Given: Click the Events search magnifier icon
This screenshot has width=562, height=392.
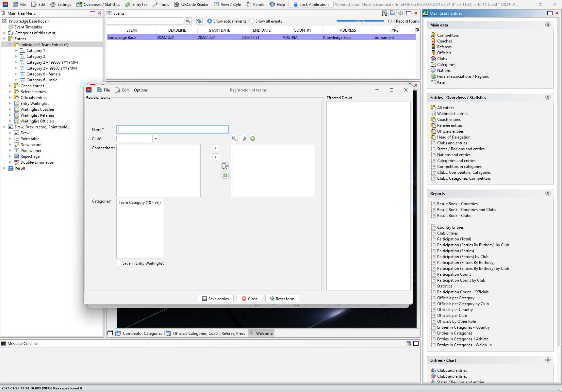Looking at the screenshot, I should [x=188, y=21].
